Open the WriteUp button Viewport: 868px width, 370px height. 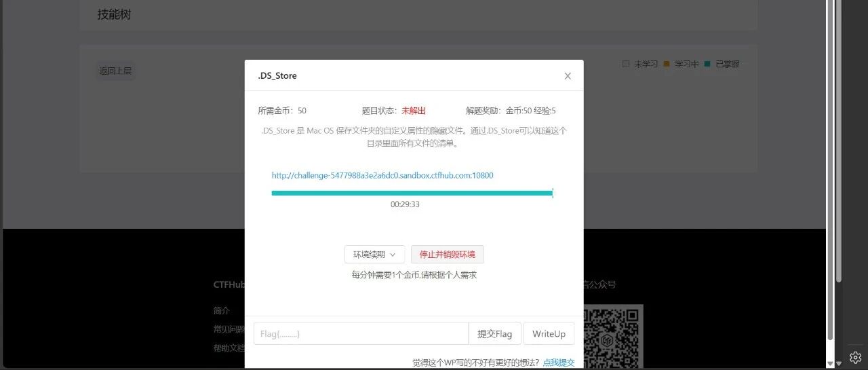tap(549, 333)
